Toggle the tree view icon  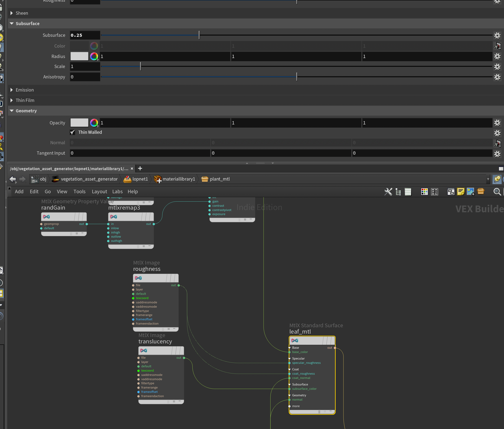pyautogui.click(x=398, y=192)
